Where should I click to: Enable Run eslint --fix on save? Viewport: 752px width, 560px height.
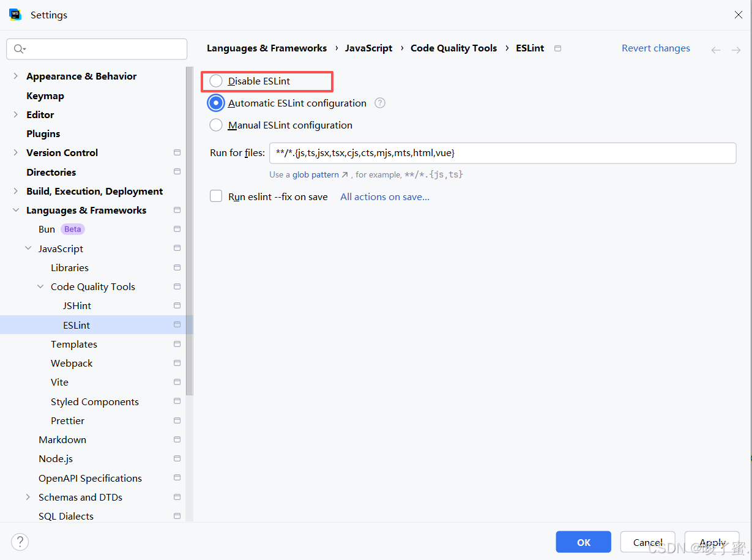click(216, 196)
